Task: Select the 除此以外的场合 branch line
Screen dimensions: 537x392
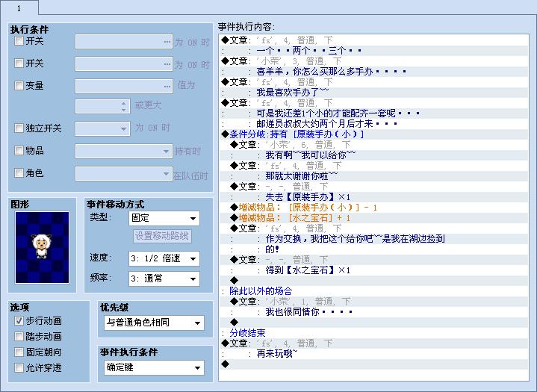Action: pyautogui.click(x=373, y=291)
